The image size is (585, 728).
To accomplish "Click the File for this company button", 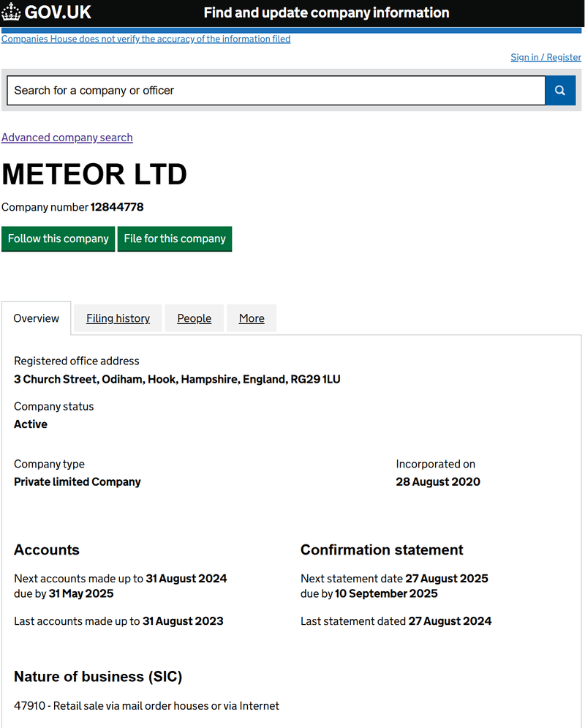I will click(x=175, y=239).
